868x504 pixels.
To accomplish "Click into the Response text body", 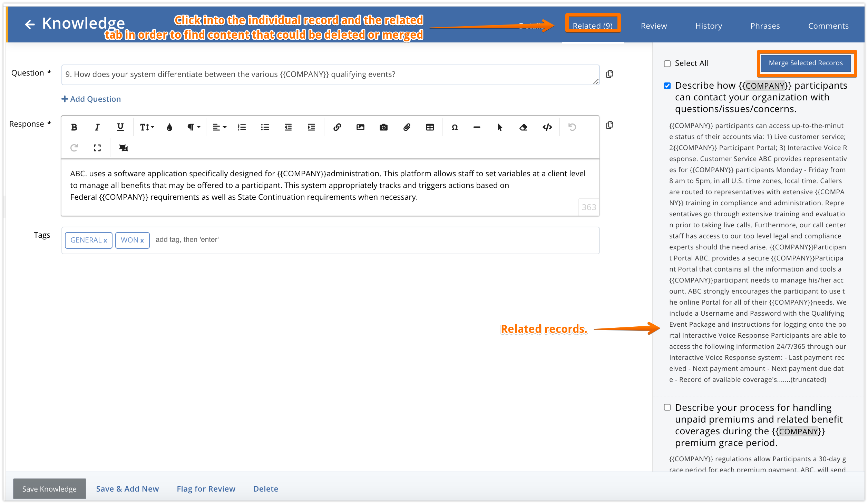I will [x=330, y=187].
